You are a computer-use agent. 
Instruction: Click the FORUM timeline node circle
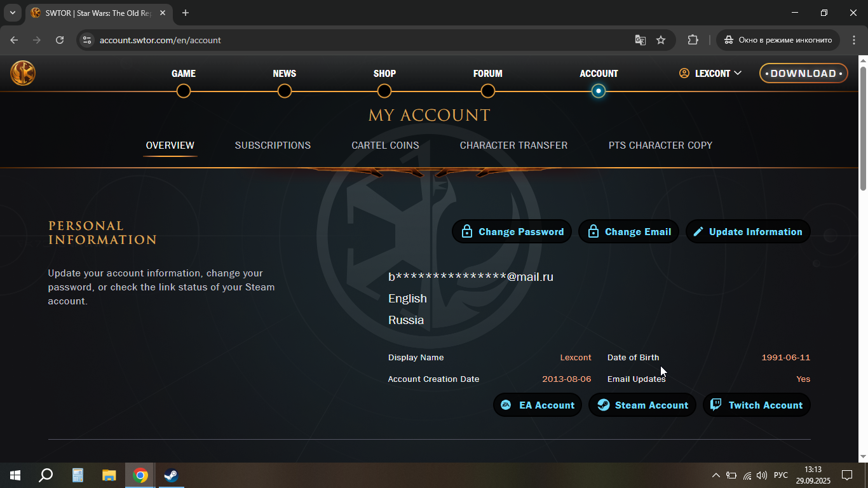tap(488, 91)
